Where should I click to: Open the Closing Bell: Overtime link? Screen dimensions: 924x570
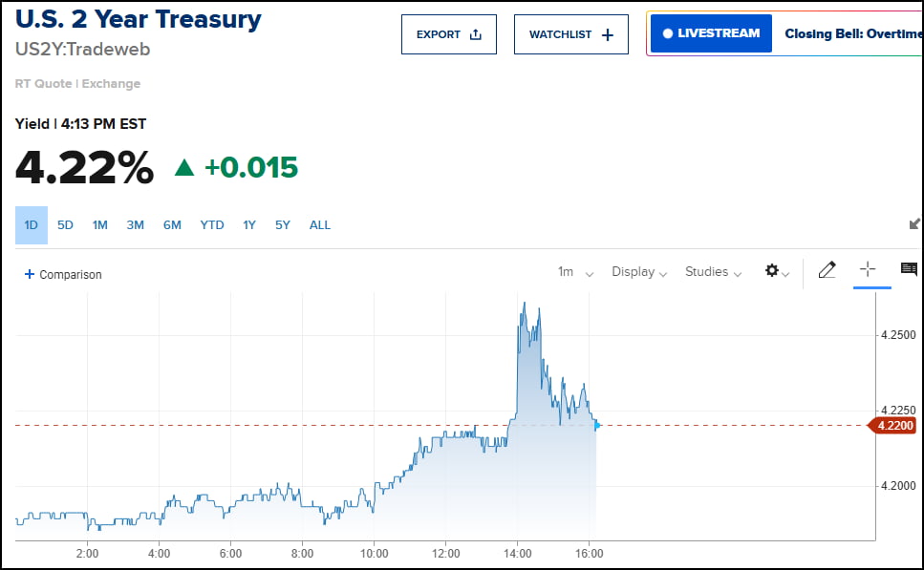852,33
